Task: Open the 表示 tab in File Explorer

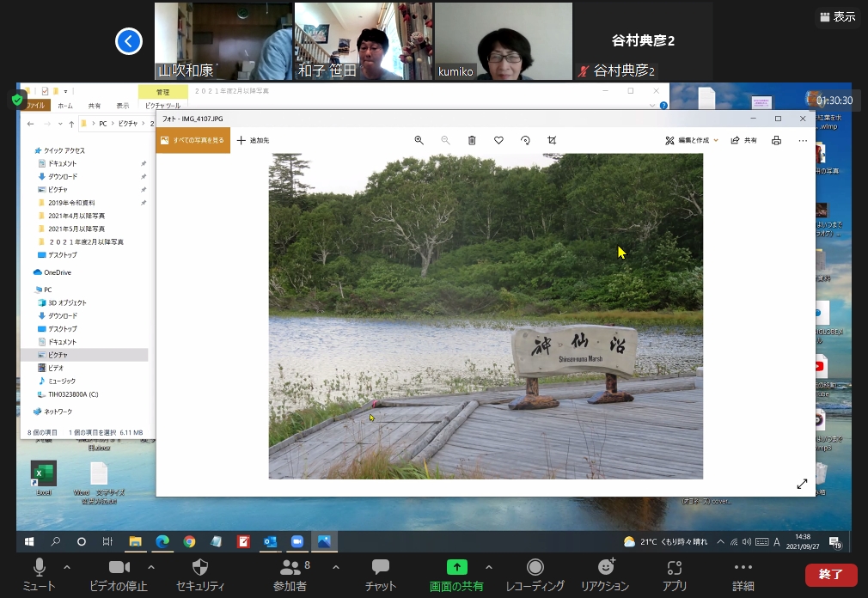Action: pyautogui.click(x=123, y=106)
